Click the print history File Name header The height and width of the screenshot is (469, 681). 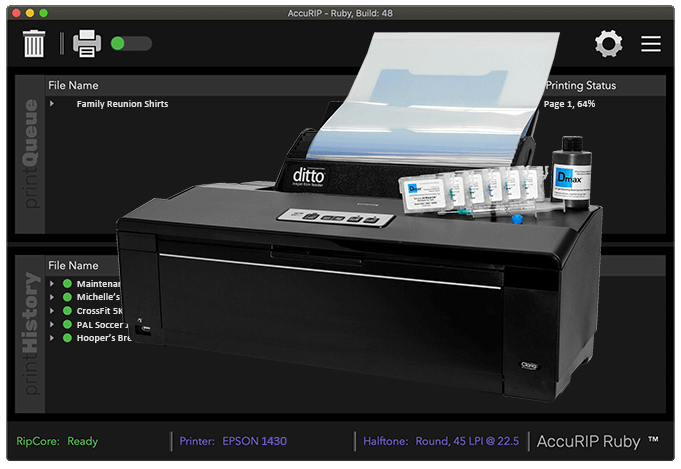(73, 265)
